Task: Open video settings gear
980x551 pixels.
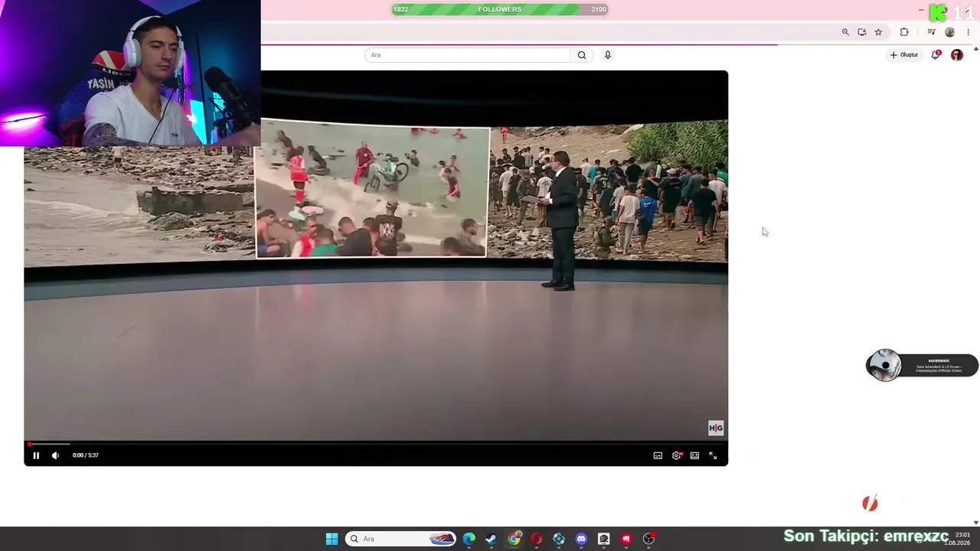Action: (x=676, y=455)
